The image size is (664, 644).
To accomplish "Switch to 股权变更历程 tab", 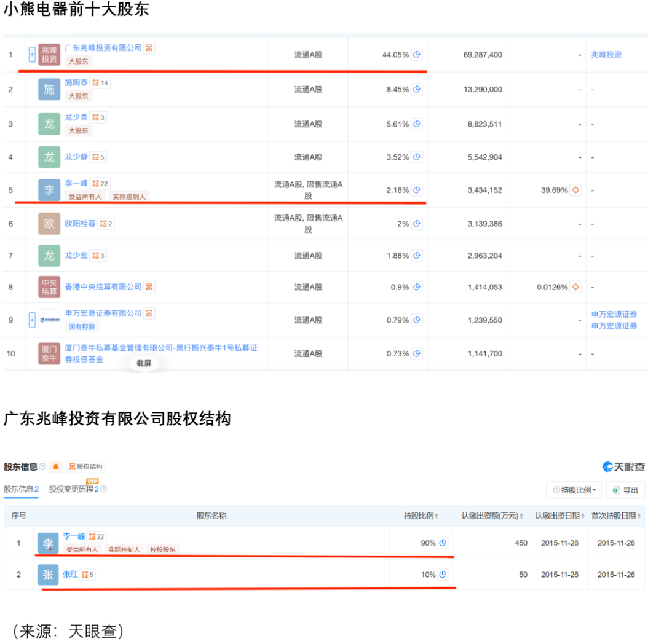I will coord(74,490).
